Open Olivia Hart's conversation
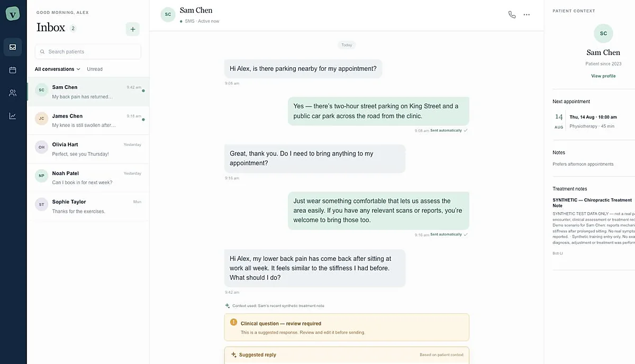The height and width of the screenshot is (364, 635). point(88,149)
